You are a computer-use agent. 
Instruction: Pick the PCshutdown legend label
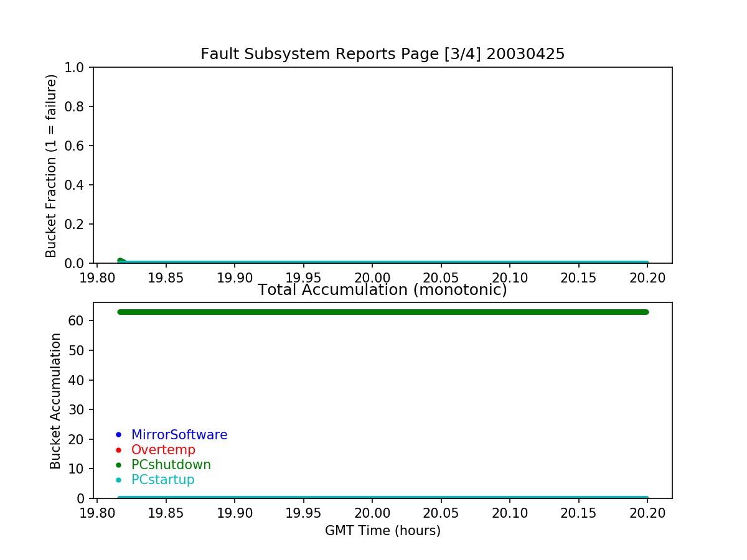click(x=171, y=465)
